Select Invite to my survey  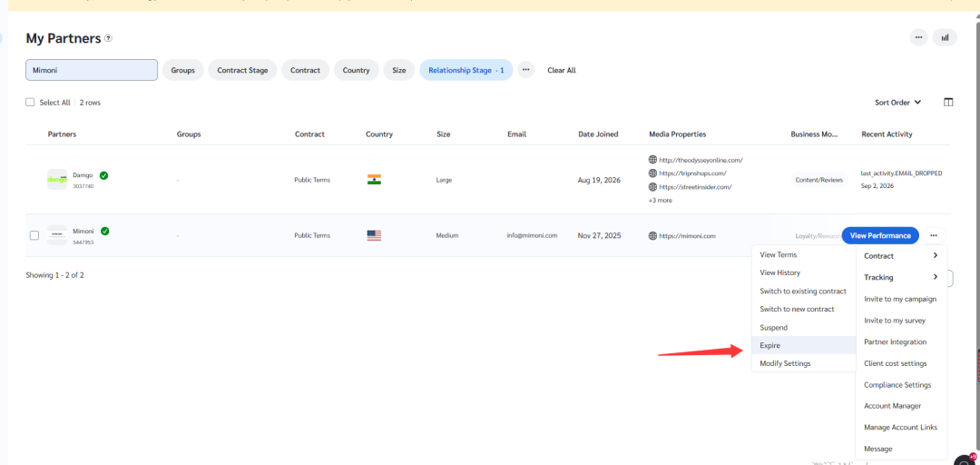901,321
